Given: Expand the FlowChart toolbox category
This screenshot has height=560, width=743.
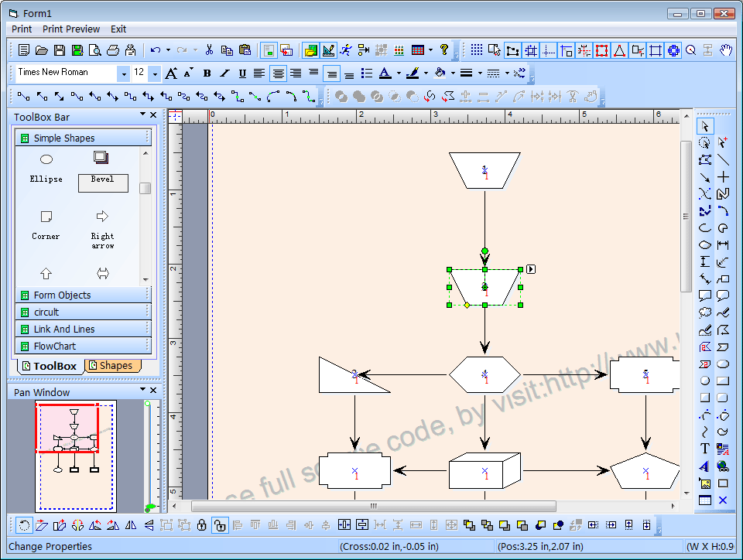Looking at the screenshot, I should (84, 346).
